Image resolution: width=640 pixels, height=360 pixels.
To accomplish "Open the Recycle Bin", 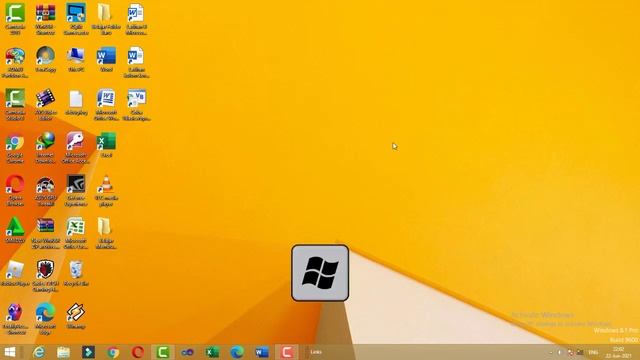I will click(x=76, y=273).
